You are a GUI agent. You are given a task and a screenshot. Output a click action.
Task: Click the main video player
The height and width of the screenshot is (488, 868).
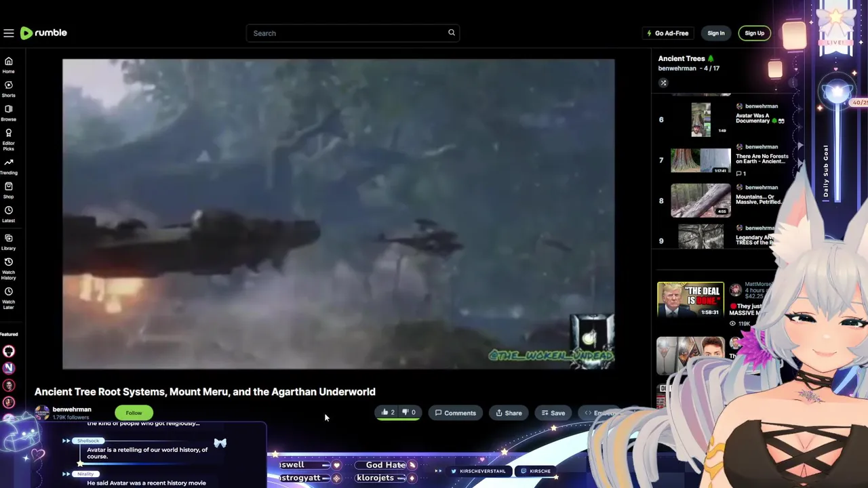click(338, 214)
